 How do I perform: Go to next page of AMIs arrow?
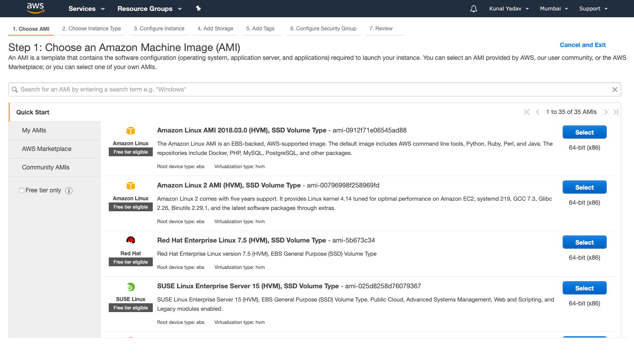606,112
